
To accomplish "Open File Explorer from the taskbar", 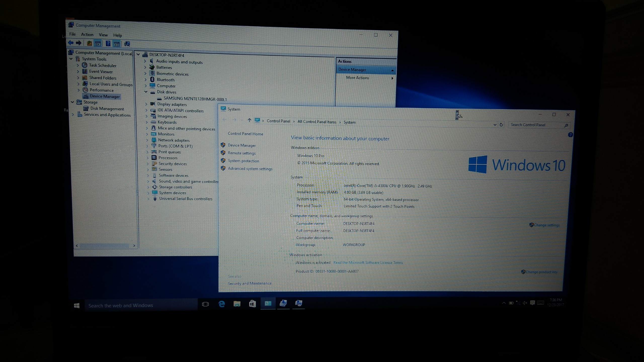I will click(x=237, y=304).
